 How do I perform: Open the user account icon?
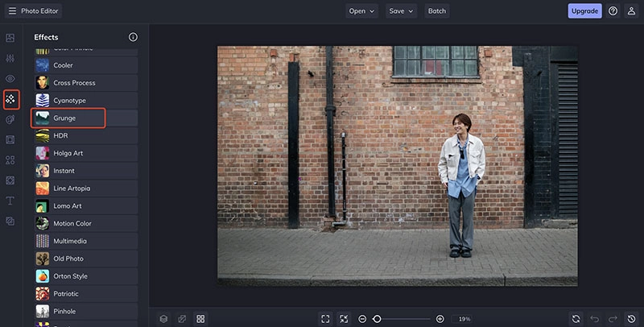click(x=632, y=11)
